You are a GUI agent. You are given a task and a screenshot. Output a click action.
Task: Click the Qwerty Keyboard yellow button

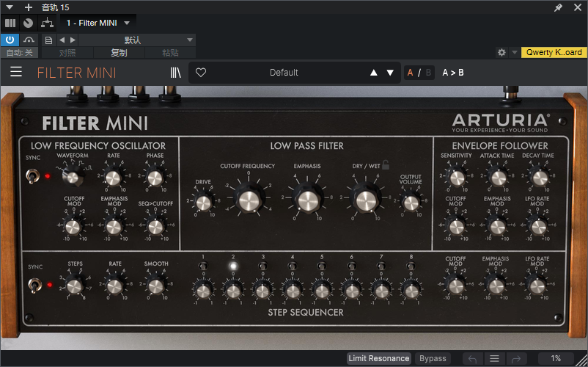[554, 52]
